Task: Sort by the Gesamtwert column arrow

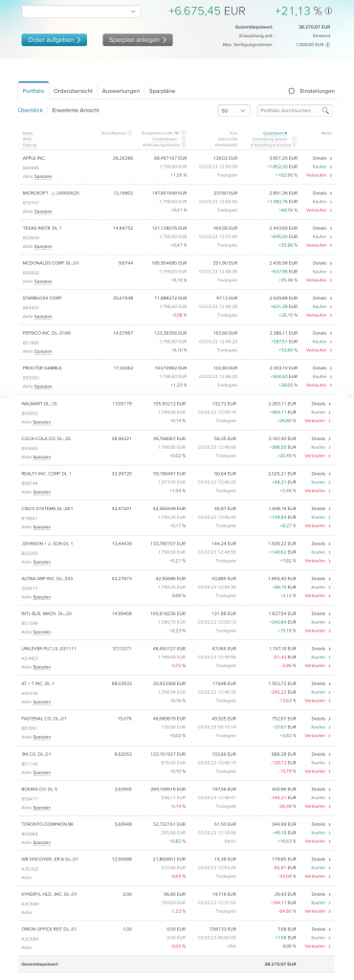Action: point(287,133)
